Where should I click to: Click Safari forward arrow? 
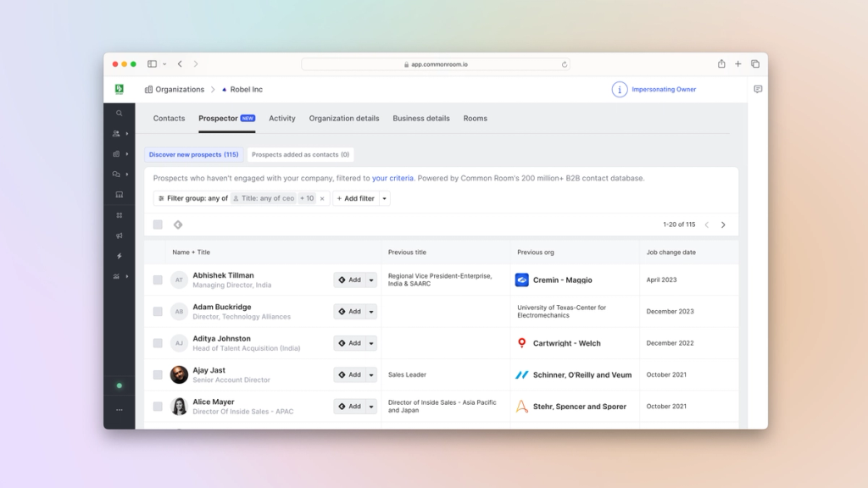(x=196, y=64)
